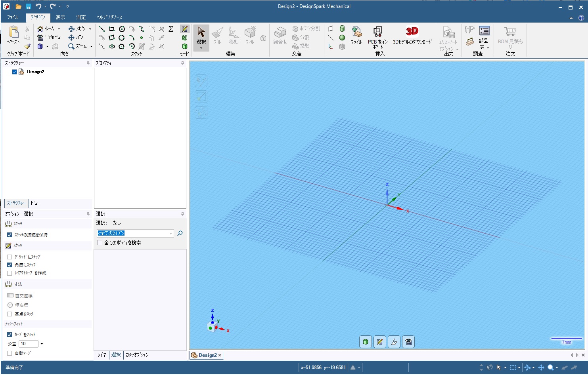Click the ホーム view button
Viewport: 588px width, 375px height.
46,29
